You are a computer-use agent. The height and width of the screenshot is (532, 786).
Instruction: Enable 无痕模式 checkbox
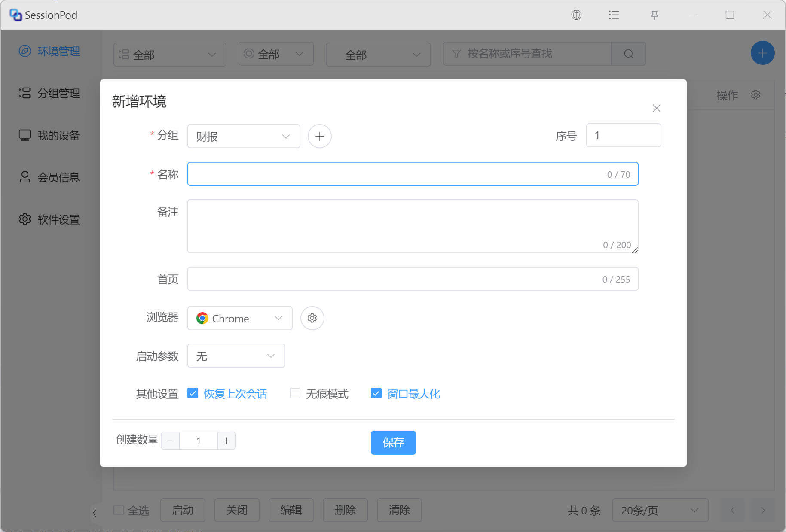tap(295, 393)
